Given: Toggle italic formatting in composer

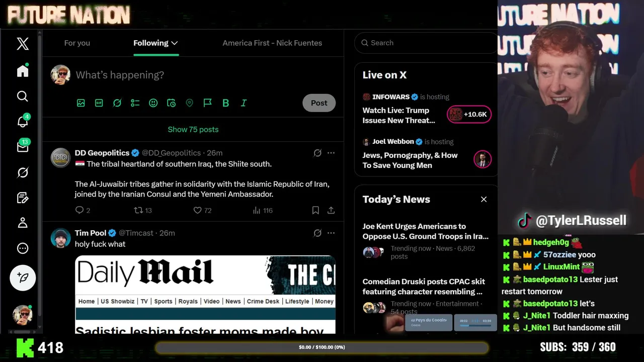Looking at the screenshot, I should tap(244, 103).
